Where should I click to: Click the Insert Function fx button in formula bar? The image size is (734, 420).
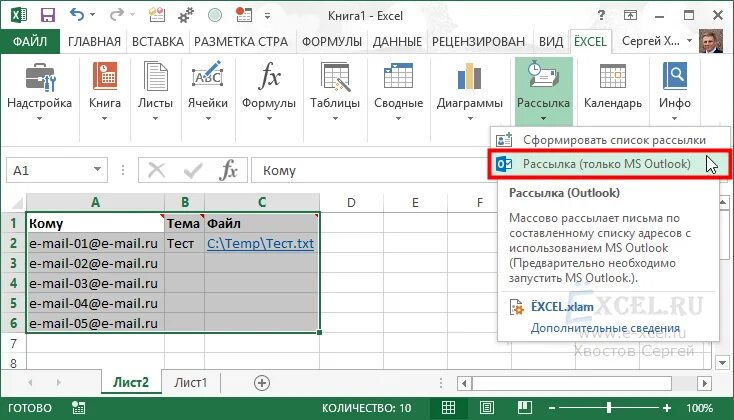228,170
